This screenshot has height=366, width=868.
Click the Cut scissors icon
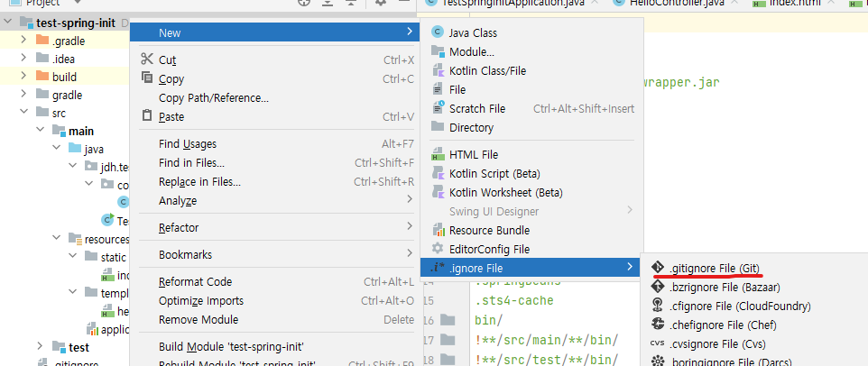pos(147,59)
